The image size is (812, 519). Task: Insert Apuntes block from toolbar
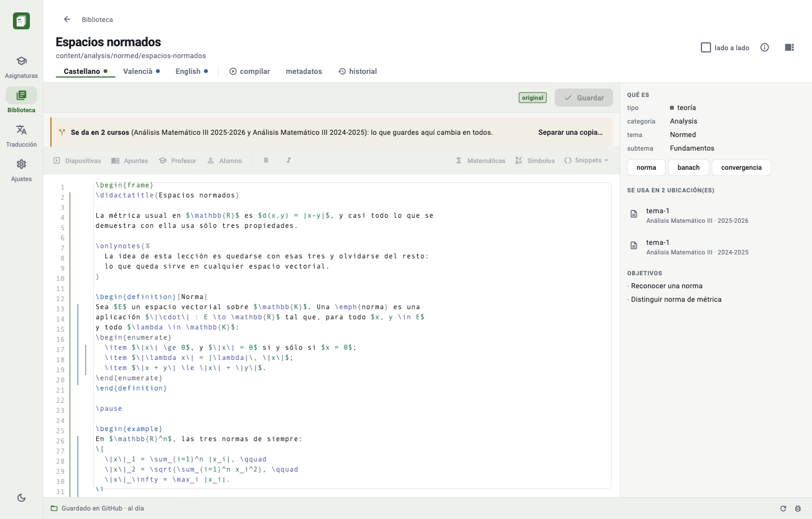(130, 161)
